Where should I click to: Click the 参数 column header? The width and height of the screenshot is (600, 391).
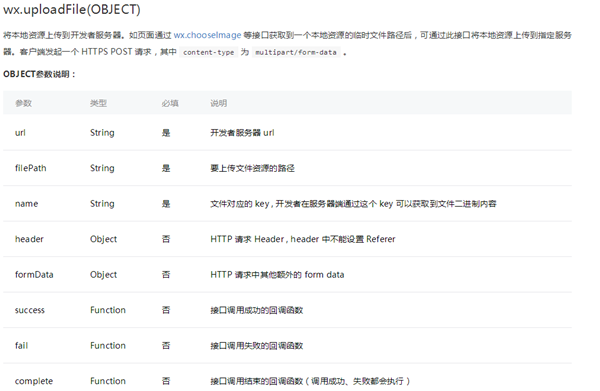(23, 103)
